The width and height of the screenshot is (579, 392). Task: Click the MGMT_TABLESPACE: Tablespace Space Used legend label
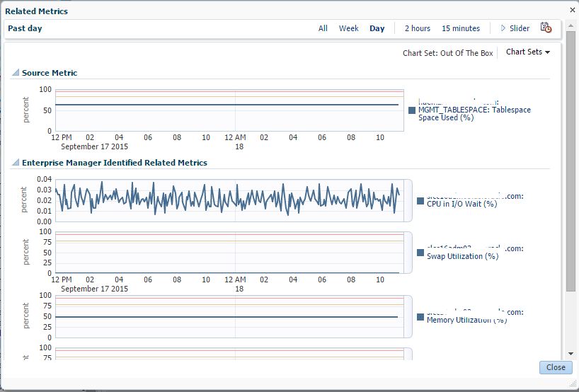[x=474, y=114]
